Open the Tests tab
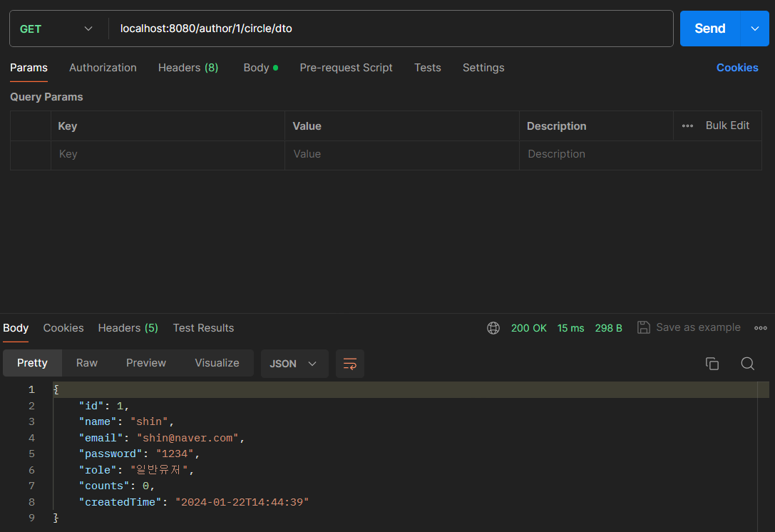This screenshot has width=775, height=532. pos(428,68)
